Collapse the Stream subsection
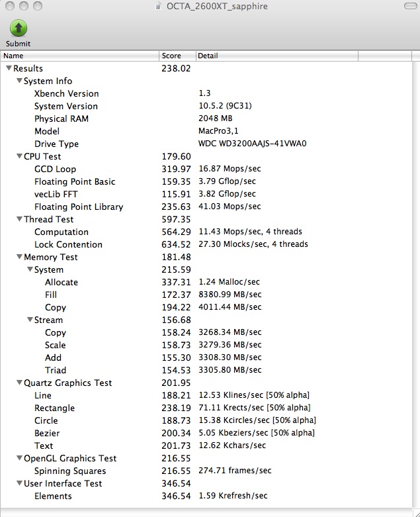 (x=30, y=320)
